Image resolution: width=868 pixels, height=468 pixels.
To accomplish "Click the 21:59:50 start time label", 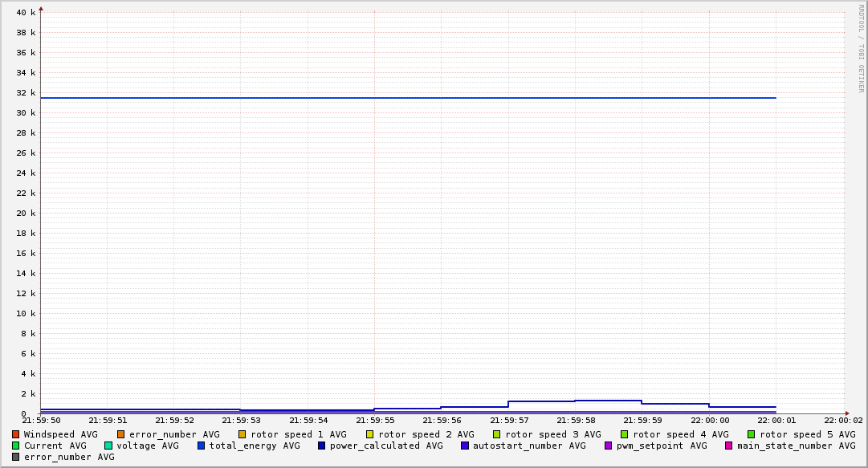I will (x=41, y=421).
